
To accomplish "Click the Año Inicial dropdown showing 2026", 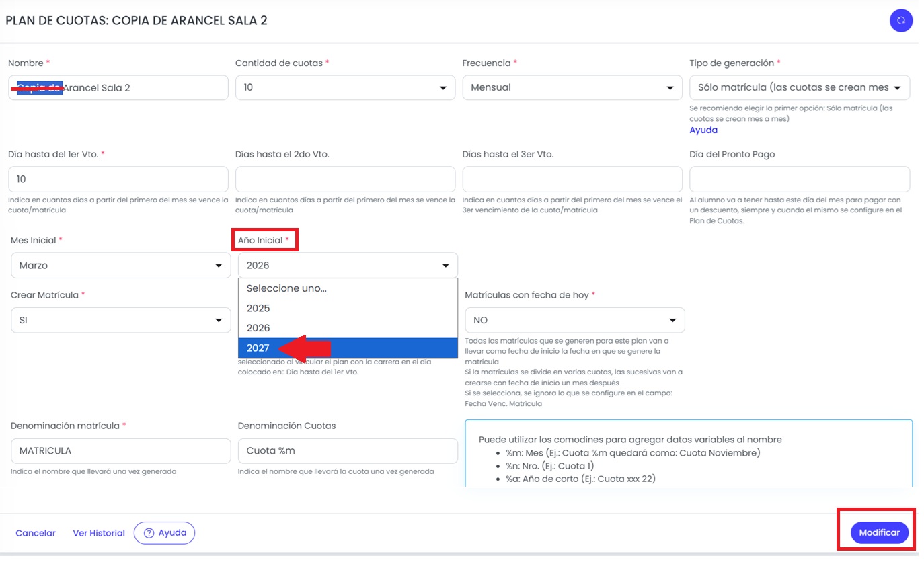I will (x=348, y=266).
